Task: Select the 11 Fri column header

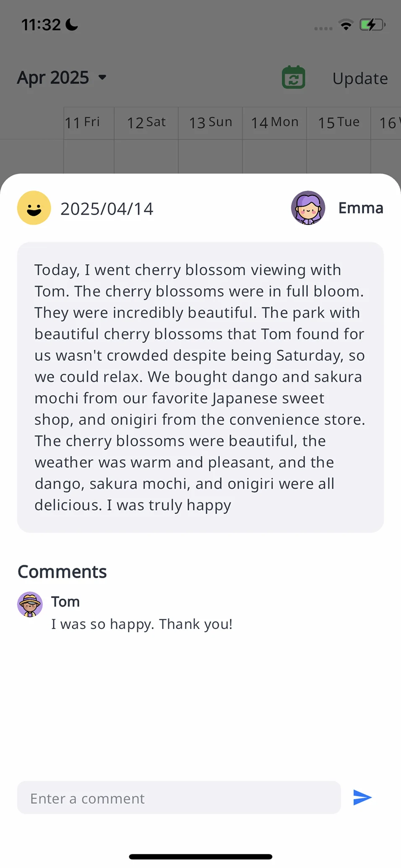Action: point(82,122)
